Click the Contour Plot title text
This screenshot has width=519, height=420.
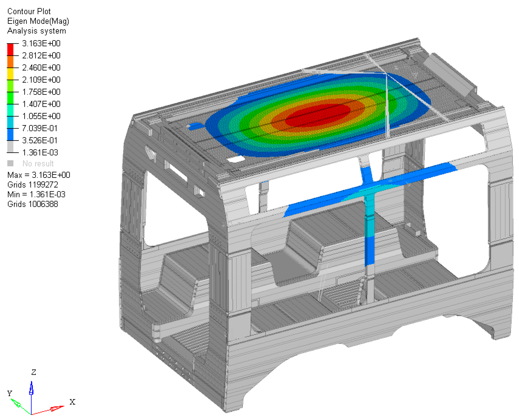pos(29,11)
